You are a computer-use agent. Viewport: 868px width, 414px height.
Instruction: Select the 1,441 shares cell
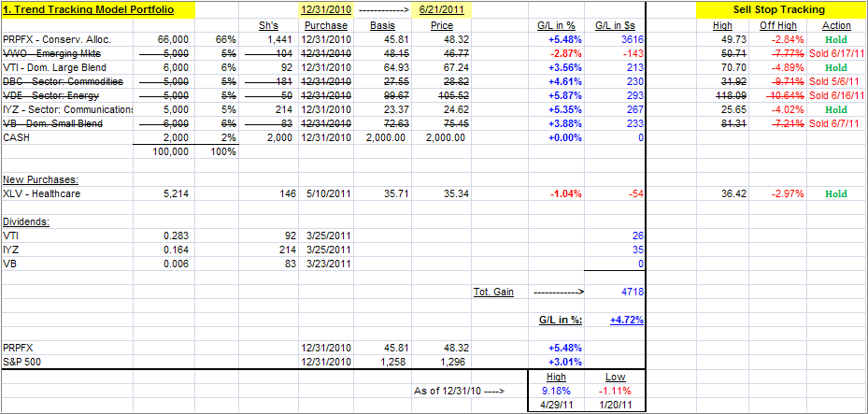[x=280, y=40]
